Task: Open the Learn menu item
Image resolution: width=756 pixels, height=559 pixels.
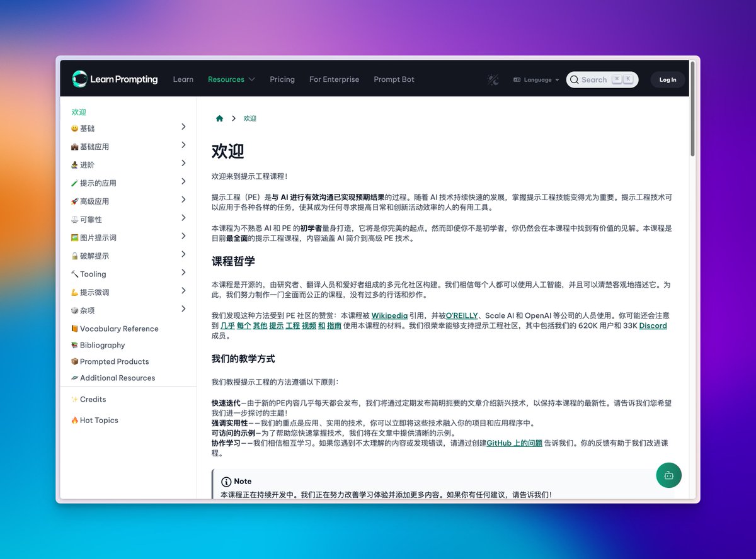Action: pyautogui.click(x=183, y=79)
